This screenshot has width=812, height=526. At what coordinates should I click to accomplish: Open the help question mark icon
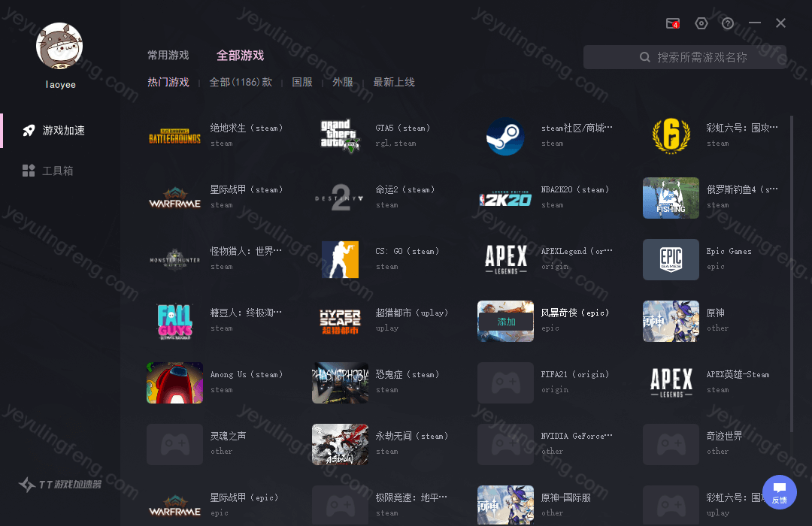click(728, 23)
